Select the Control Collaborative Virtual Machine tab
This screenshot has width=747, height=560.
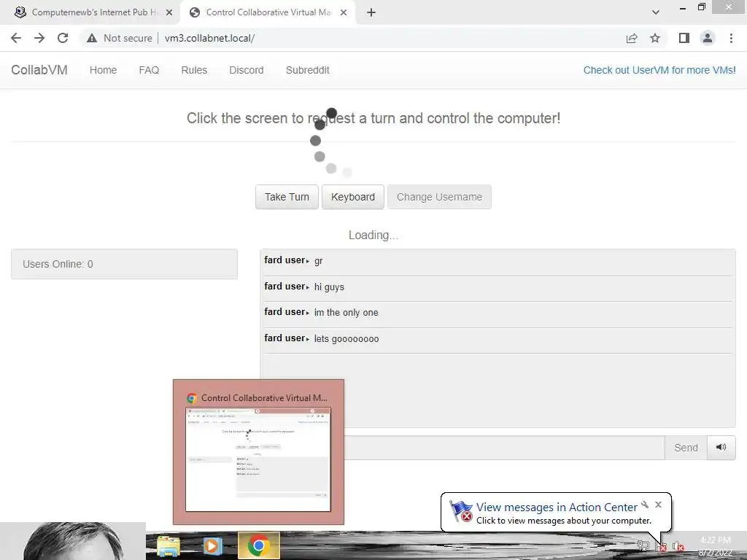[x=268, y=12]
